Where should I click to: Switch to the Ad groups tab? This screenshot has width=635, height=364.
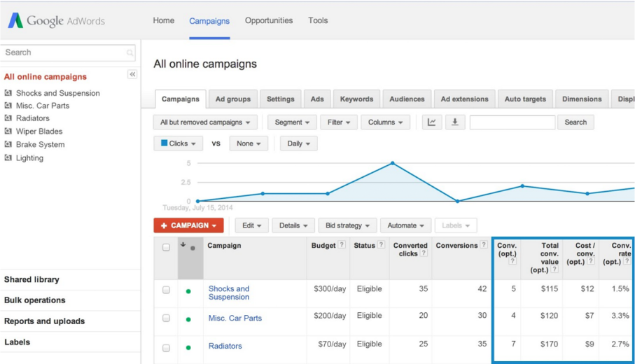point(233,99)
